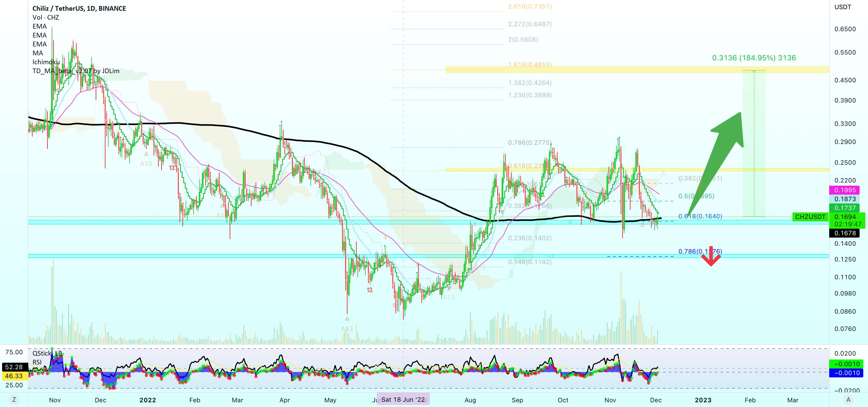
Task: Click the 0.786(0.2775) Fibonacci level label
Action: point(530,142)
